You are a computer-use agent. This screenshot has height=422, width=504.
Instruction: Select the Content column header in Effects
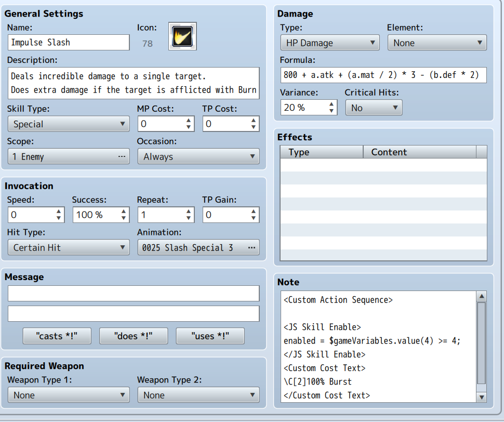point(420,152)
